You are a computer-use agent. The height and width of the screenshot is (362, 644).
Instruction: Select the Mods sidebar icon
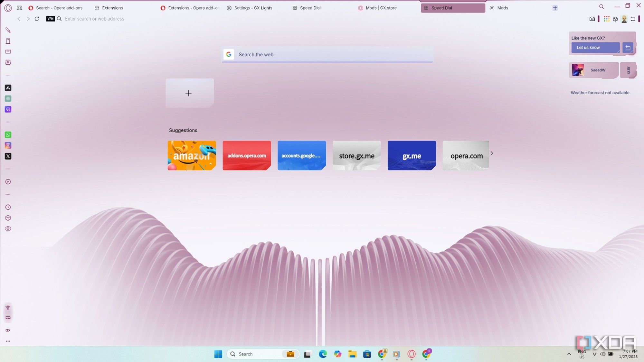(8, 62)
